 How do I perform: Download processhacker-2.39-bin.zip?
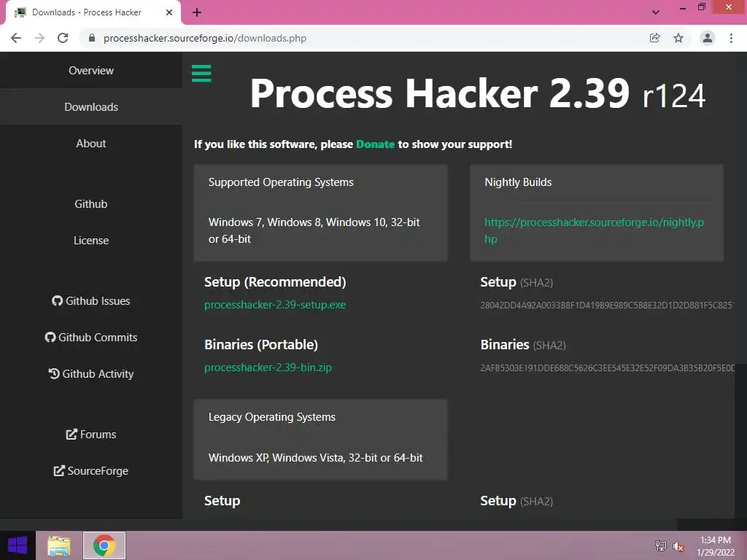click(268, 367)
